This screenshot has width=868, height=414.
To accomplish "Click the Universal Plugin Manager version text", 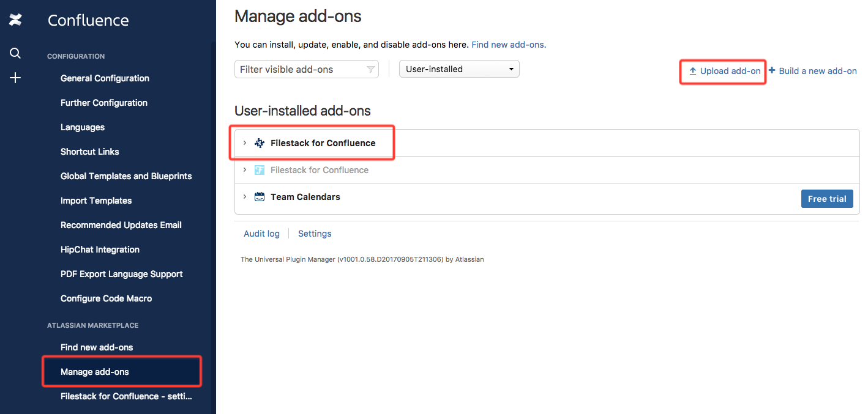I will click(x=362, y=259).
